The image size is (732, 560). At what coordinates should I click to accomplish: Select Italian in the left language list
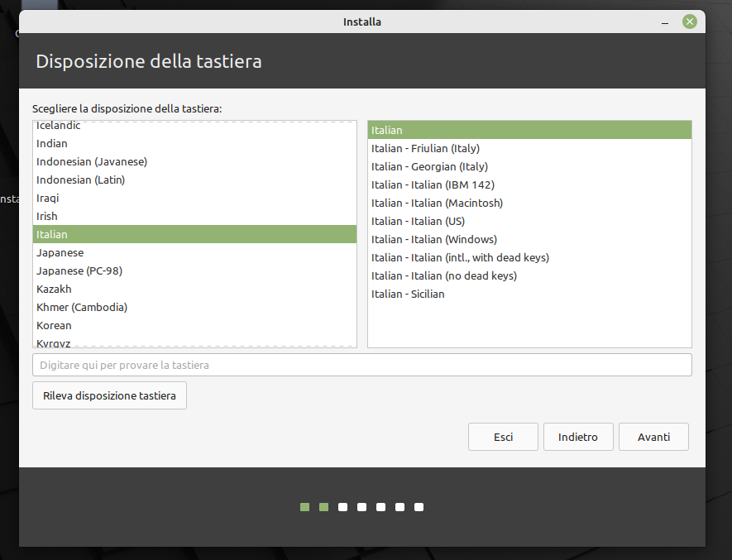194,234
